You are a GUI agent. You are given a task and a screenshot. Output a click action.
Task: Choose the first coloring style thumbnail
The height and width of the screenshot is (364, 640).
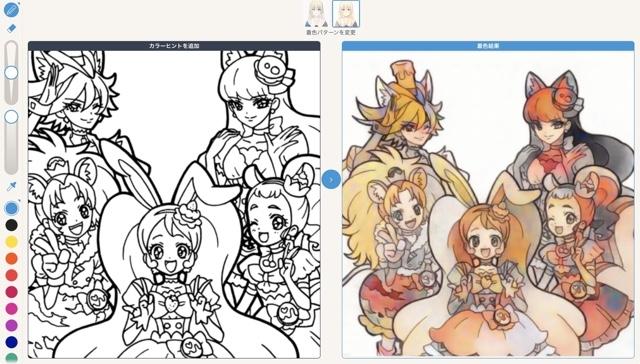pyautogui.click(x=317, y=14)
